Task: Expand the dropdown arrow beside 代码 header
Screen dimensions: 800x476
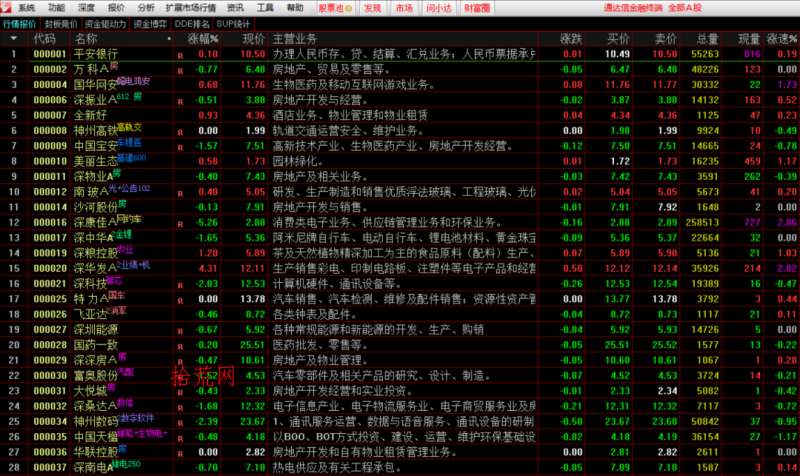Action: (x=14, y=38)
